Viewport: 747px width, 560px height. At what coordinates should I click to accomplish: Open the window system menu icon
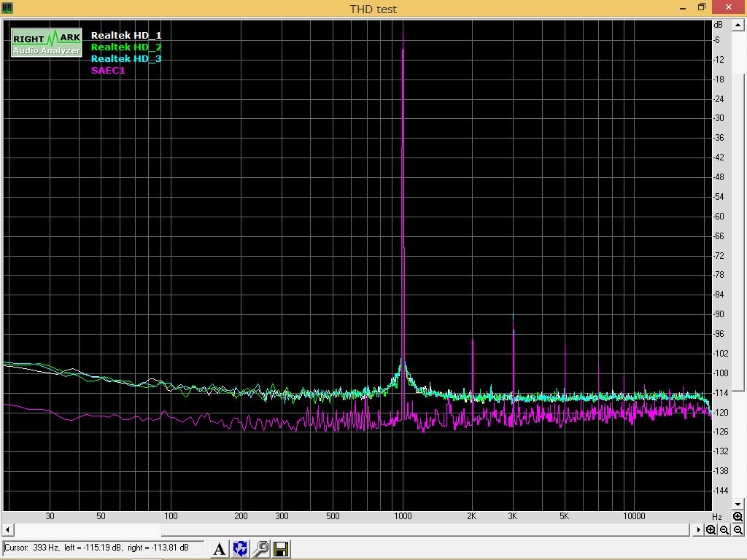(x=7, y=7)
